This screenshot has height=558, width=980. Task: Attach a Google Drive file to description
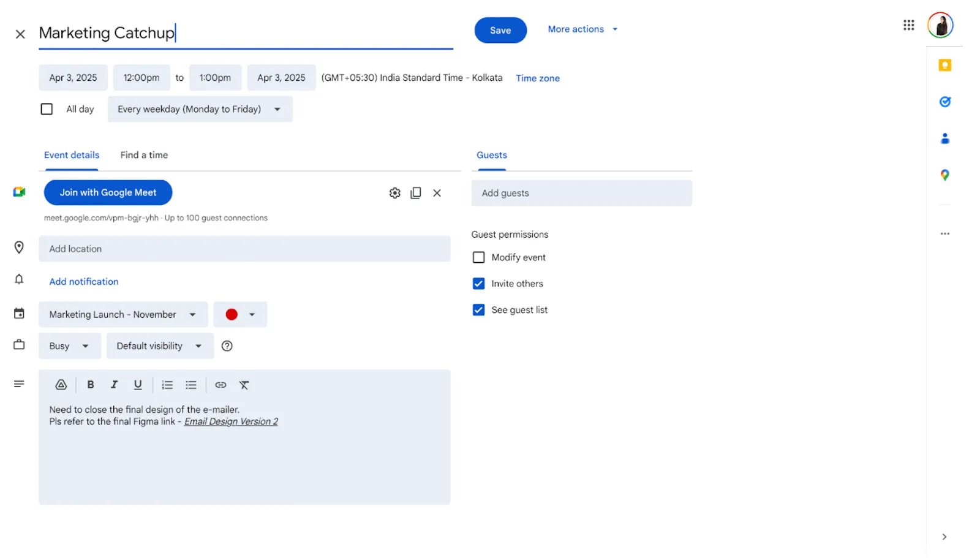point(61,385)
